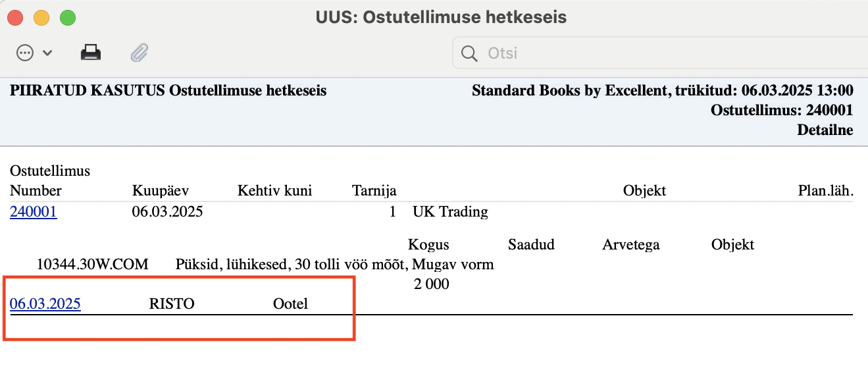This screenshot has width=868, height=370.
Task: Click the magnifying glass search icon
Action: [x=469, y=53]
